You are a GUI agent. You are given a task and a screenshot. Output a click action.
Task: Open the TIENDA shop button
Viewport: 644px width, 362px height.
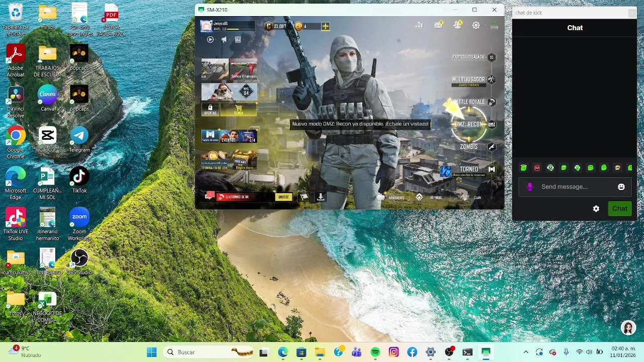coord(238,109)
